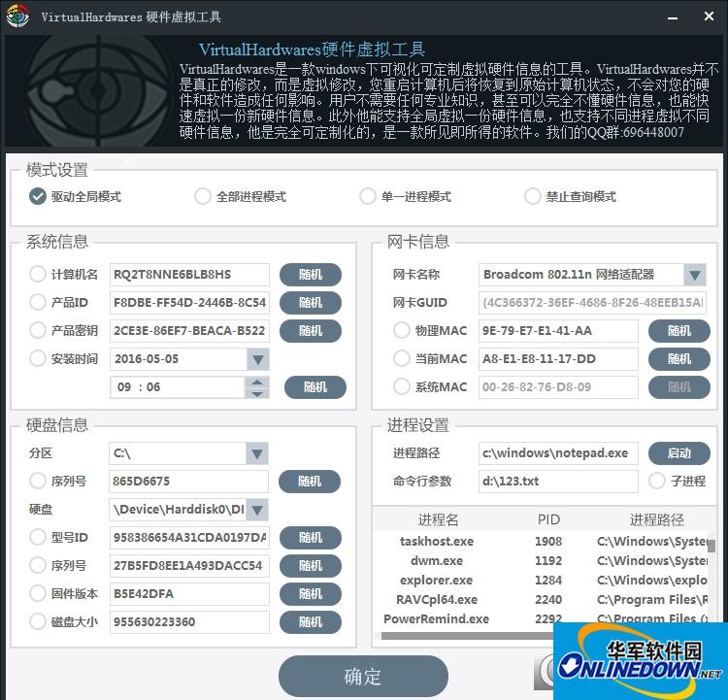Close the VirtualHardwares window

709,17
